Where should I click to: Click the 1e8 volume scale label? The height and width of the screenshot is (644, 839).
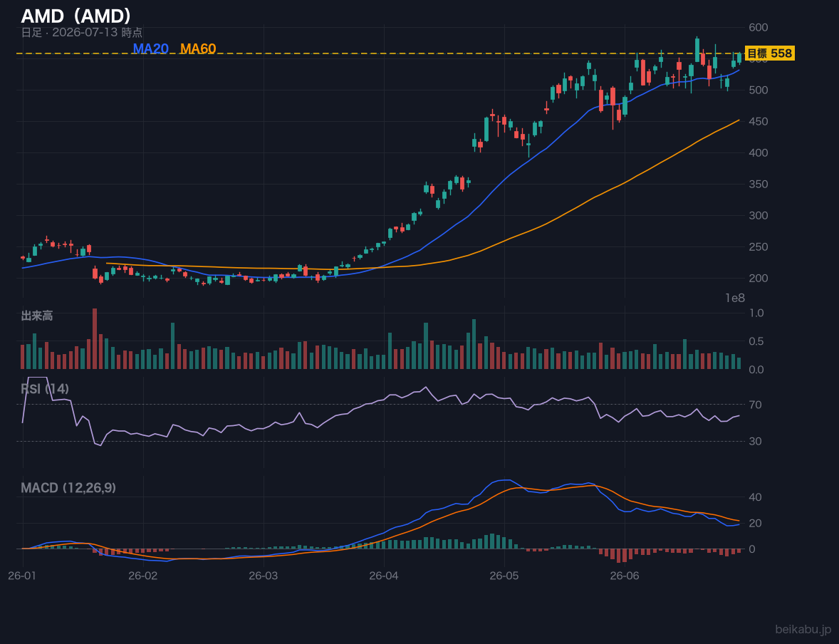click(x=735, y=298)
